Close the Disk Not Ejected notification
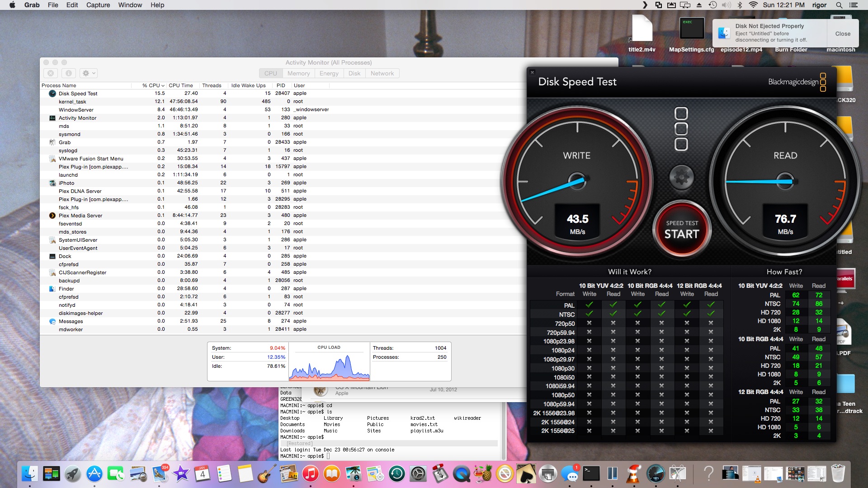 (x=842, y=34)
